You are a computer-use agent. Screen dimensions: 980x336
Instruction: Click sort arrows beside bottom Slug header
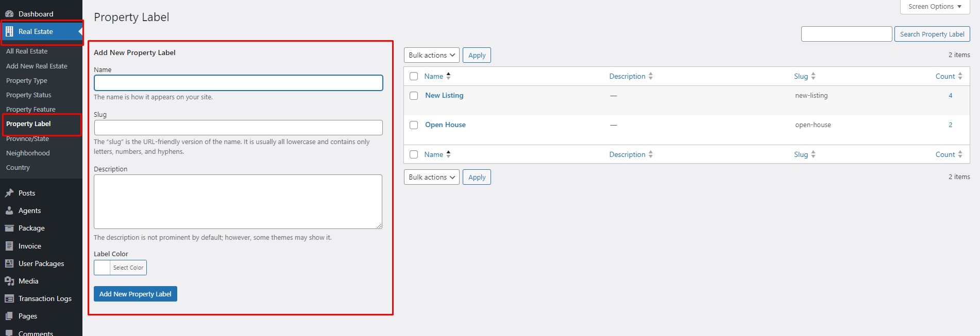pyautogui.click(x=813, y=154)
